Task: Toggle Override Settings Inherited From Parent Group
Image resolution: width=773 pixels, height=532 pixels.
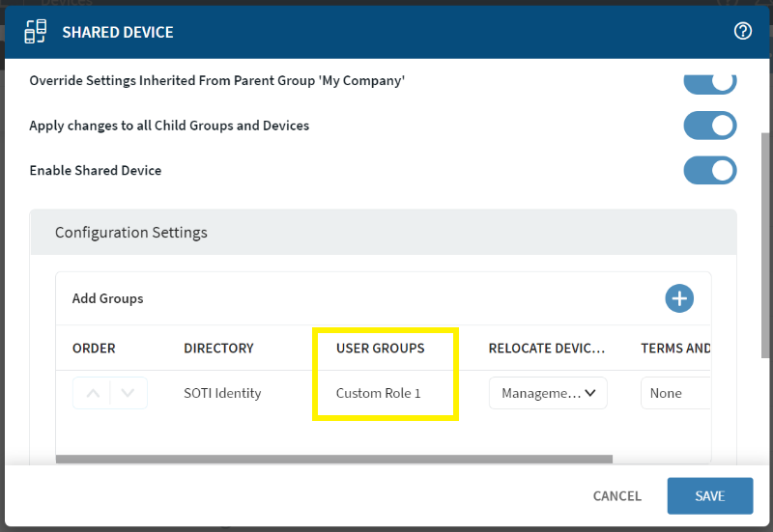Action: coord(710,82)
